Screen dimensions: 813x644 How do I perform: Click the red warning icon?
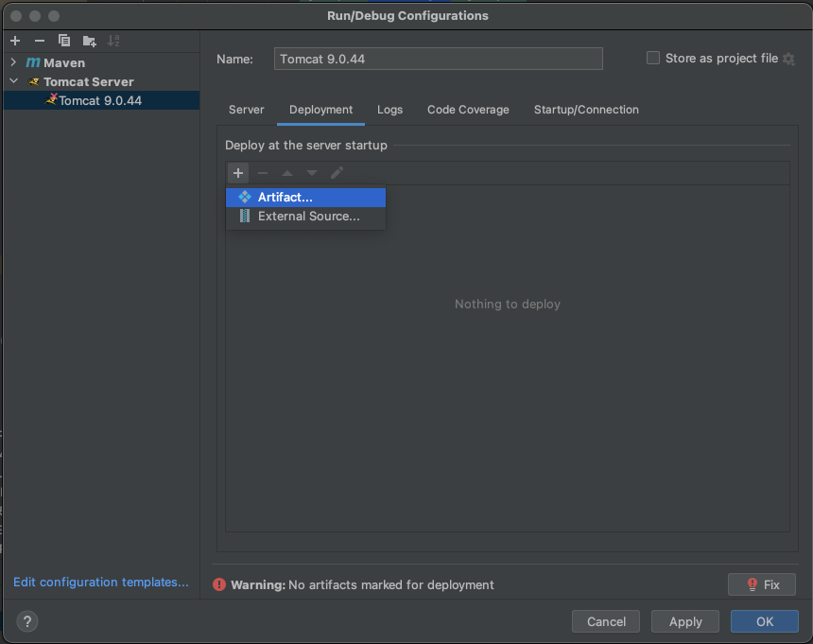(219, 584)
